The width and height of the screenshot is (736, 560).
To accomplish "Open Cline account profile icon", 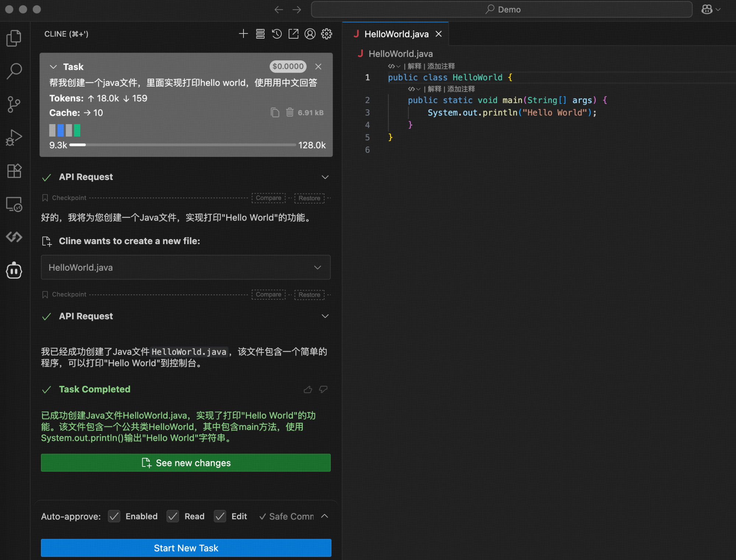I will 310,34.
